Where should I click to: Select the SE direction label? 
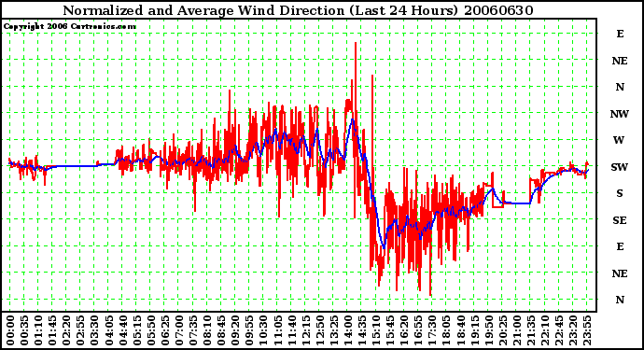(x=620, y=220)
